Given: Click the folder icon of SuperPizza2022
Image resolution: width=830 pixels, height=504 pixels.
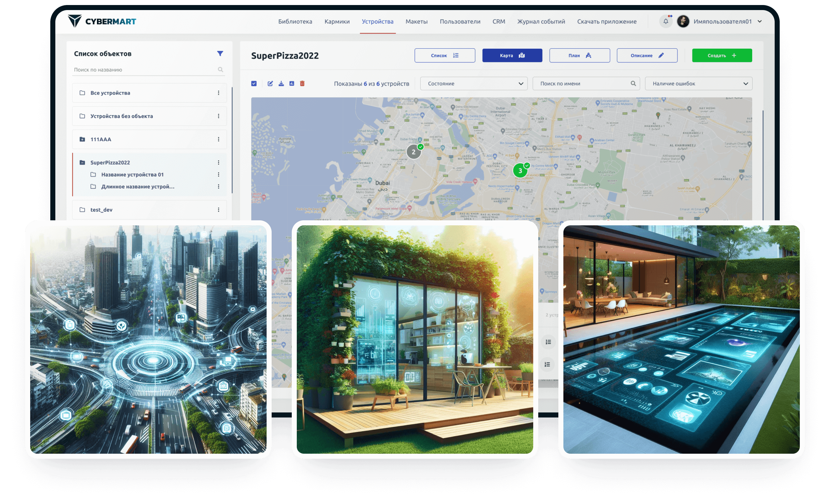Looking at the screenshot, I should [82, 162].
